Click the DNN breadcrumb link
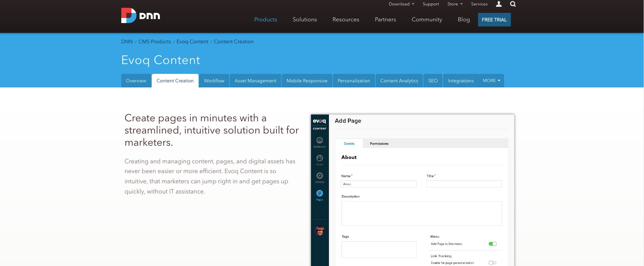 tap(127, 42)
